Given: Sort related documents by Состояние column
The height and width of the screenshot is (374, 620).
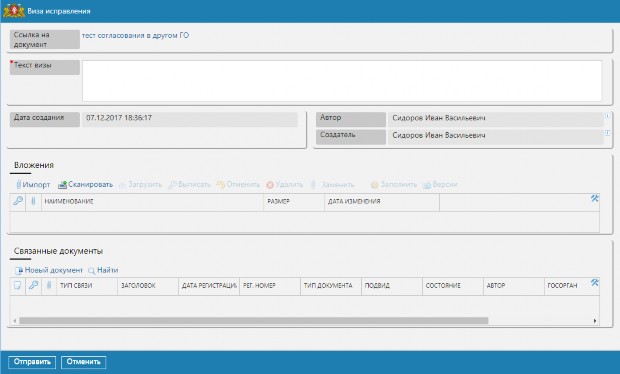Looking at the screenshot, I should pyautogui.click(x=452, y=286).
